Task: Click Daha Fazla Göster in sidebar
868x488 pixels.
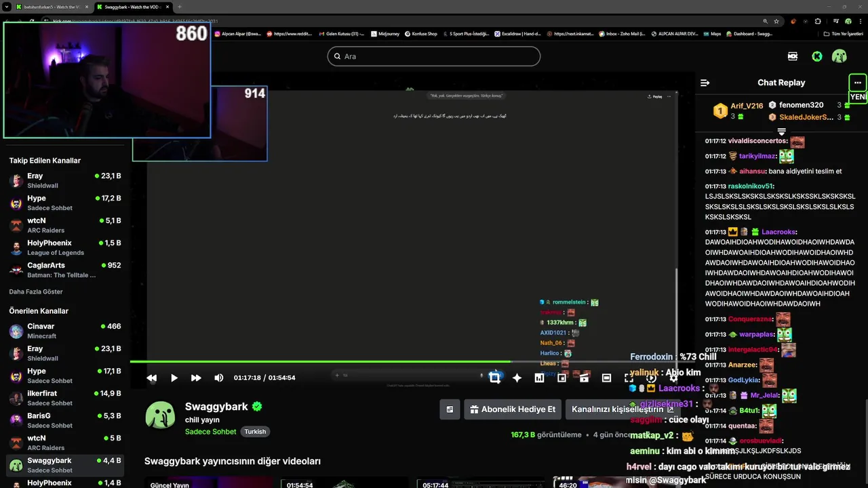Action: pyautogui.click(x=36, y=291)
